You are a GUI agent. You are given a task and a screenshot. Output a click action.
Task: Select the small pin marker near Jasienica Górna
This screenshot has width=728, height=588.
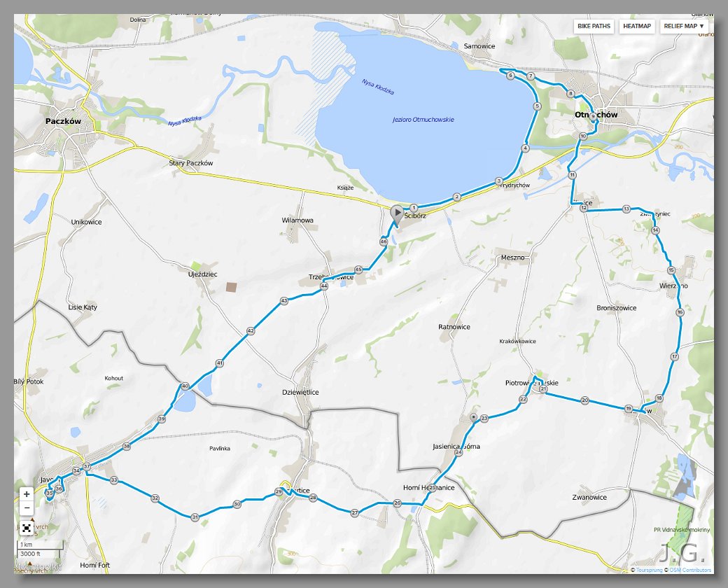click(473, 417)
